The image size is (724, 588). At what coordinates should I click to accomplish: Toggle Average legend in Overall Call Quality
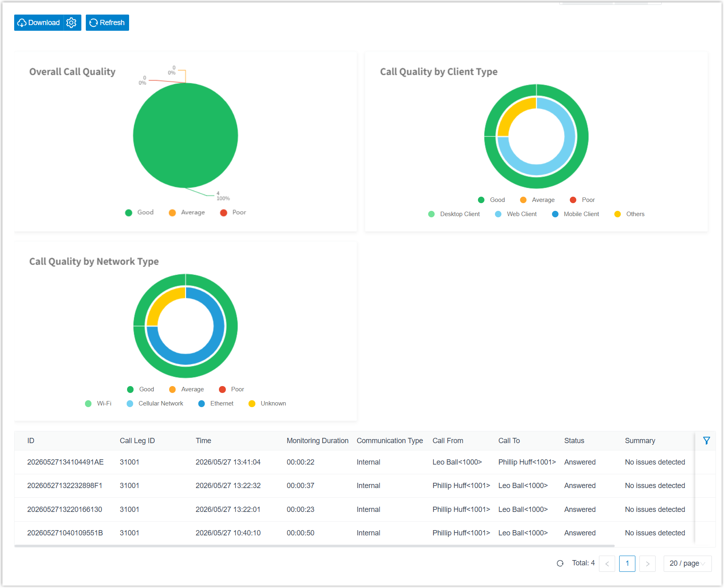[x=187, y=212]
